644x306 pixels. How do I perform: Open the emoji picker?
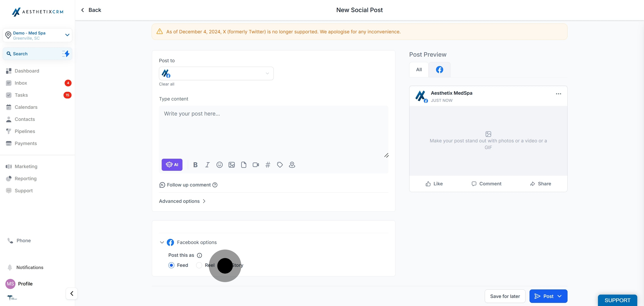(219, 165)
